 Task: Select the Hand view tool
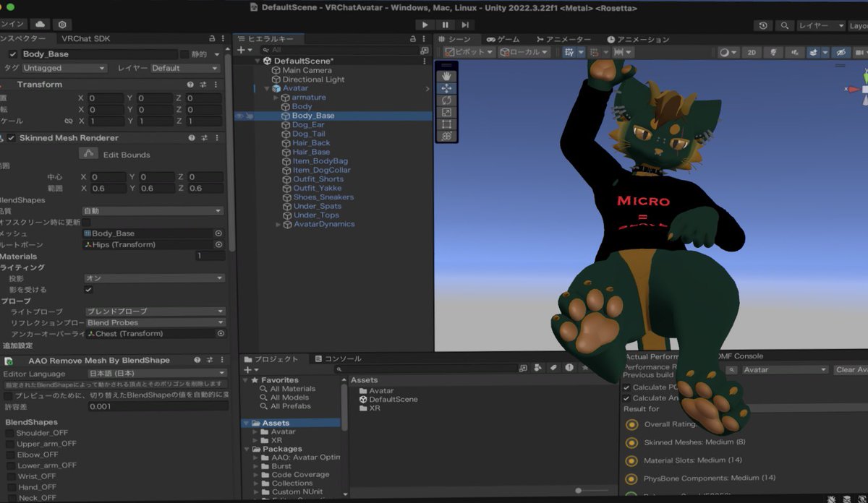coord(446,76)
